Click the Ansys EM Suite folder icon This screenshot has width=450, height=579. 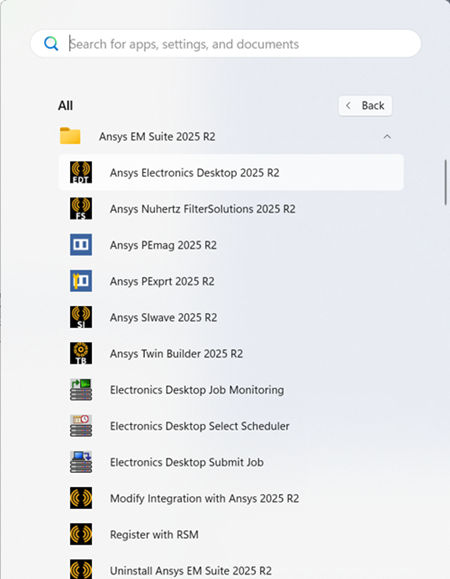70,136
